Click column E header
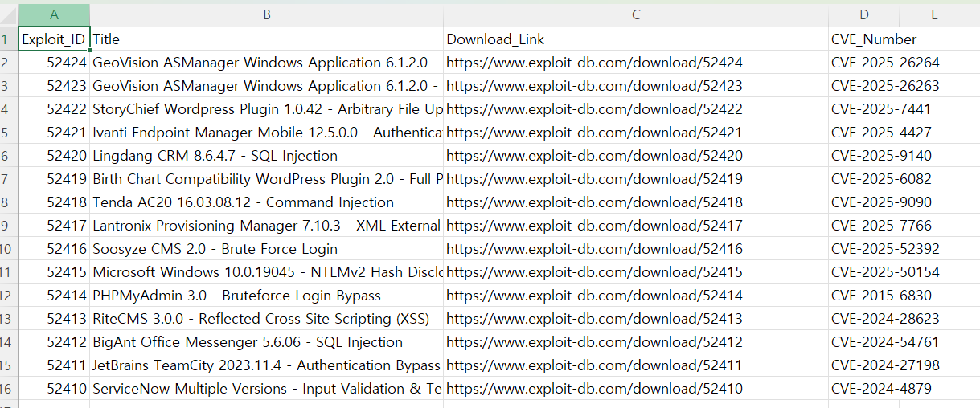The height and width of the screenshot is (408, 980). (x=934, y=14)
